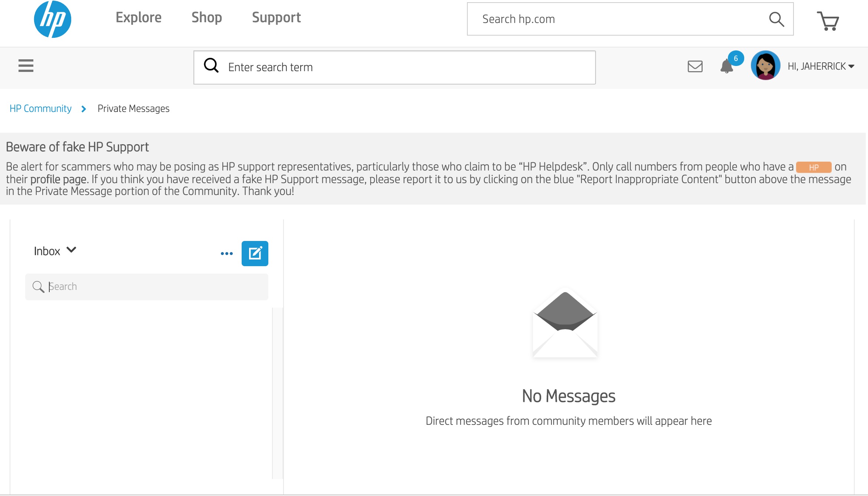Open the shopping cart
The width and height of the screenshot is (868, 496).
828,21
